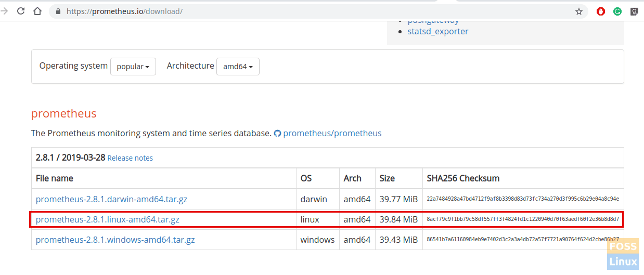Click the forward navigation arrow
This screenshot has height=275, width=644.
tap(4, 11)
